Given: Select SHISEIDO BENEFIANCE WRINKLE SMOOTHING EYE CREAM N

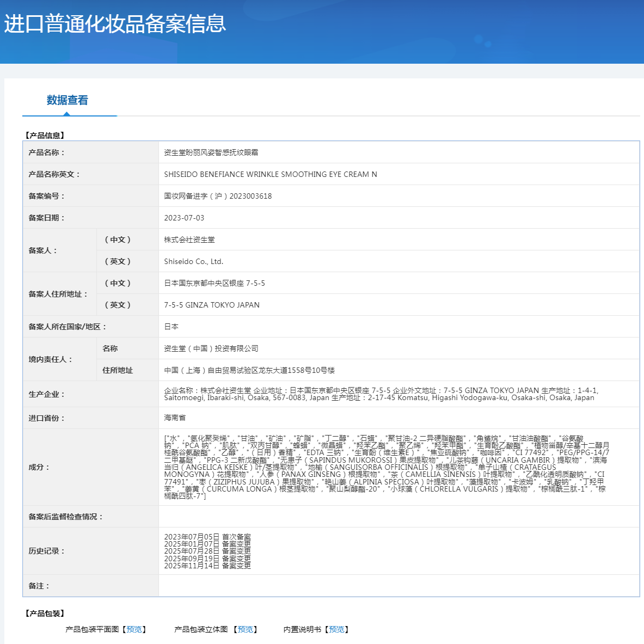Looking at the screenshot, I should (271, 174).
